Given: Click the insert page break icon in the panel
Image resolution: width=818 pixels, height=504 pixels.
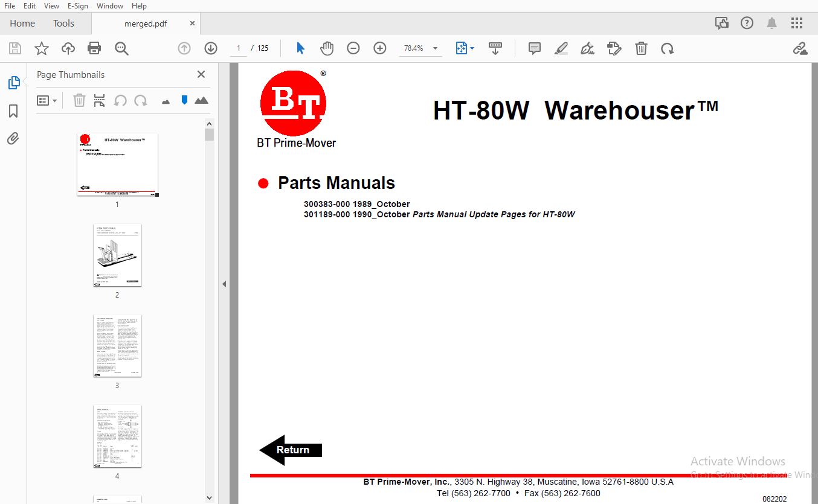Looking at the screenshot, I should (100, 101).
